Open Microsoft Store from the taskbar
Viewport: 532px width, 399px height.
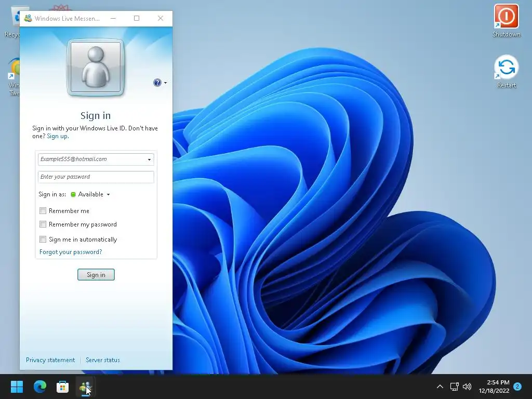pyautogui.click(x=62, y=387)
